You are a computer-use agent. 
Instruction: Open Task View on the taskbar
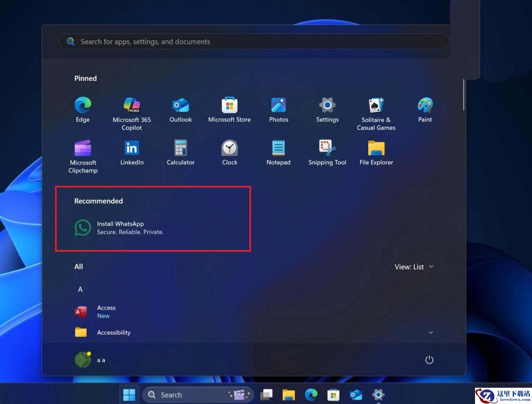(x=266, y=395)
